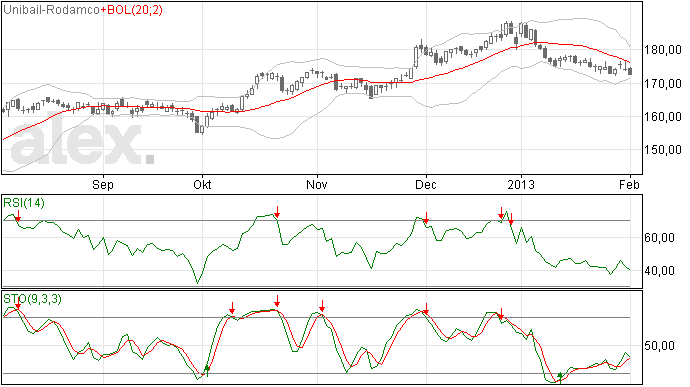Screen dimensions: 690x387
Task: Click the RSI 40,00 axis value
Action: [659, 271]
